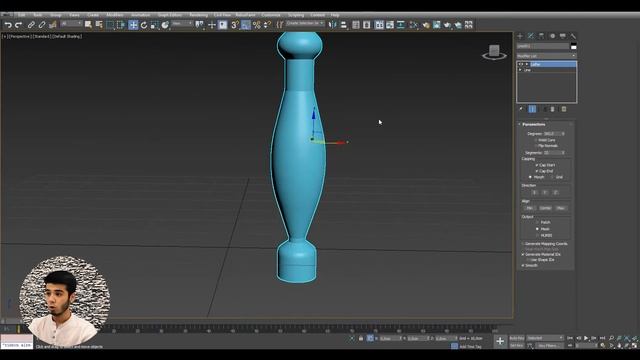Open the Selected key filter dropdown
The image size is (640, 360).
point(545,338)
